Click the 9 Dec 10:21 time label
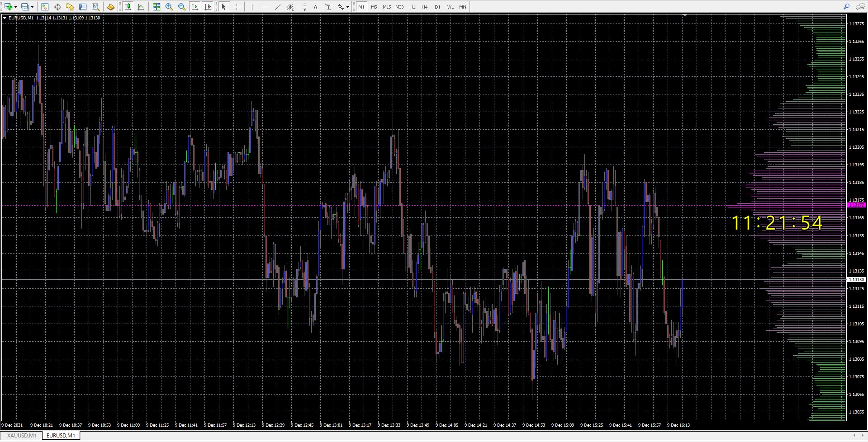Image resolution: width=868 pixels, height=442 pixels. [x=42, y=425]
